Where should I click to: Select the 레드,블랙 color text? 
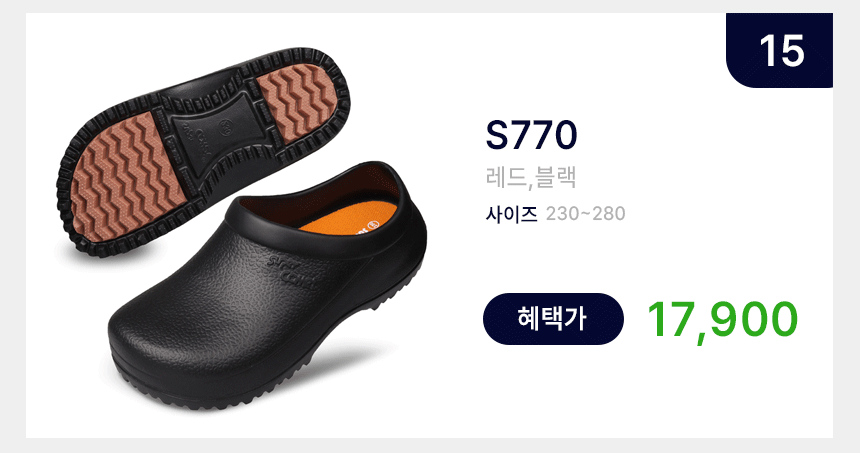[x=531, y=177]
